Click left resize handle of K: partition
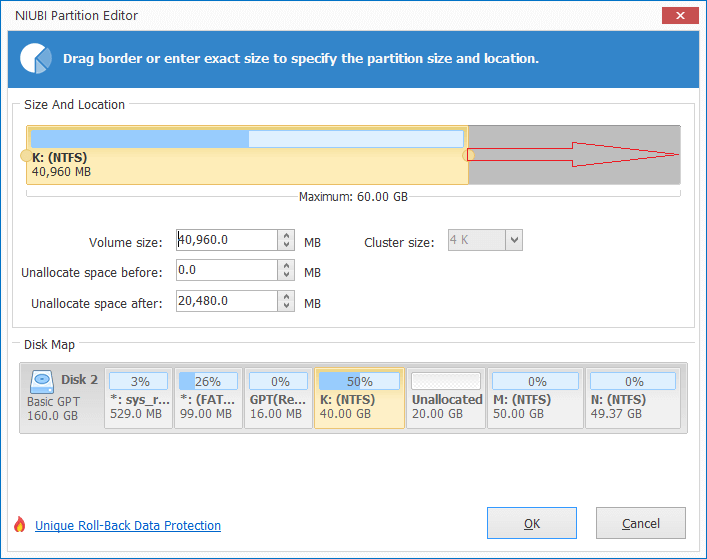Viewport: 707px width, 559px height. point(25,155)
